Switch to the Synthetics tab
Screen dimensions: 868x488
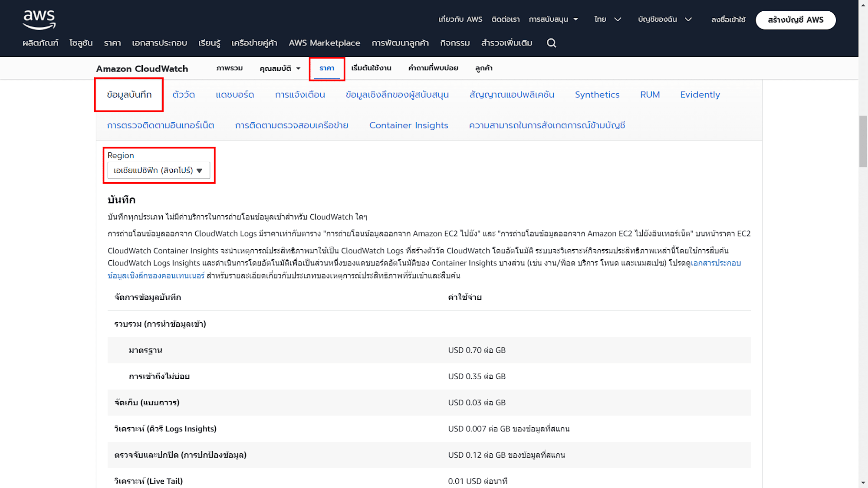tap(597, 95)
